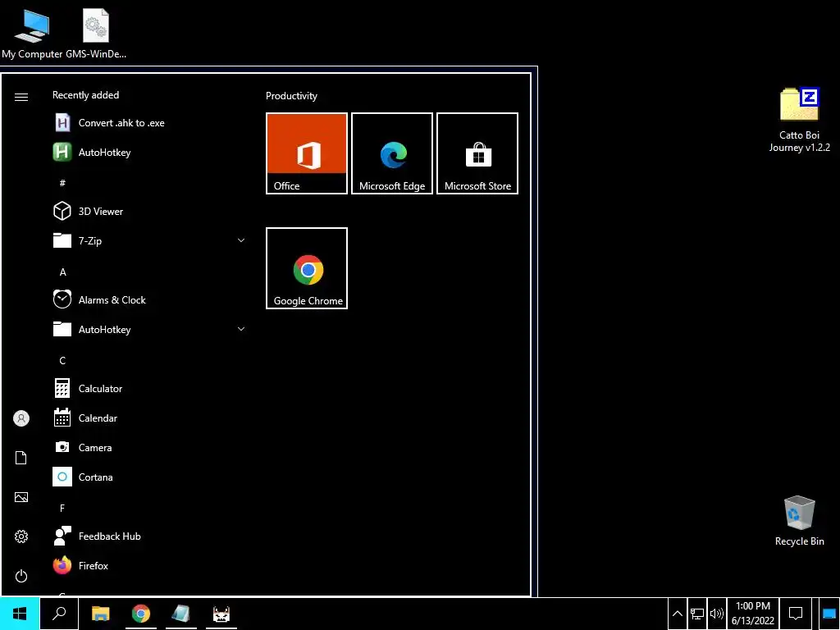Open the user account icon
The height and width of the screenshot is (630, 840).
coord(21,418)
